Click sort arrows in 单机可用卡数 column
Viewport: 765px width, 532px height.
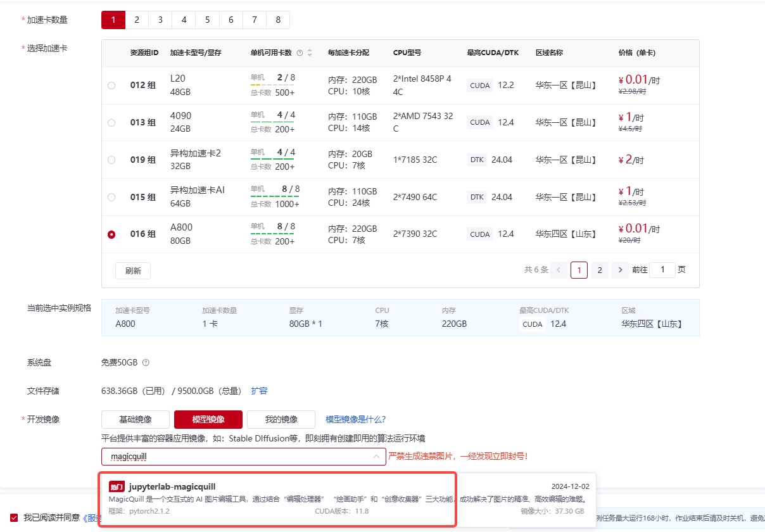[x=310, y=53]
